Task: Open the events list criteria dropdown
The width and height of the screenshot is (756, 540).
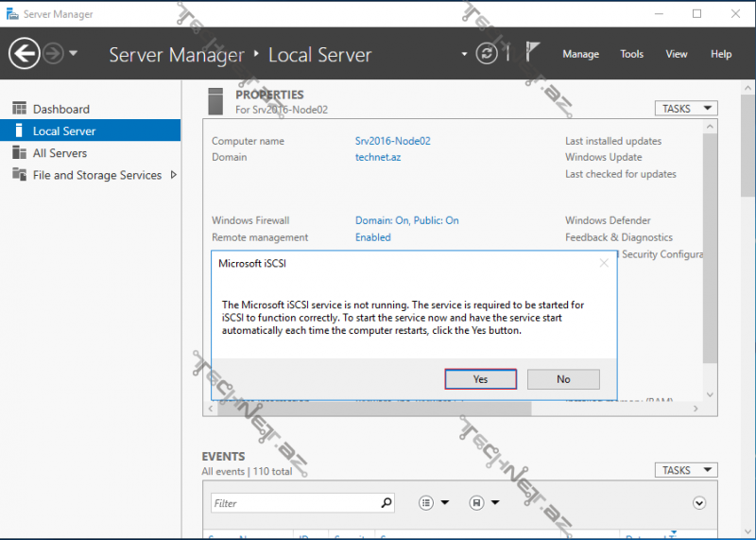Action: coord(434,503)
